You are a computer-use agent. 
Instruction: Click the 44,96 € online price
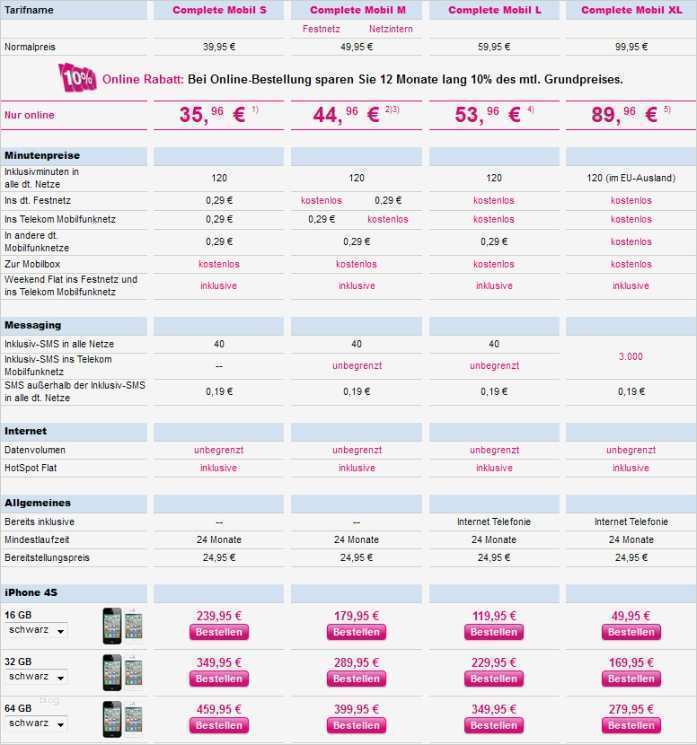[356, 115]
